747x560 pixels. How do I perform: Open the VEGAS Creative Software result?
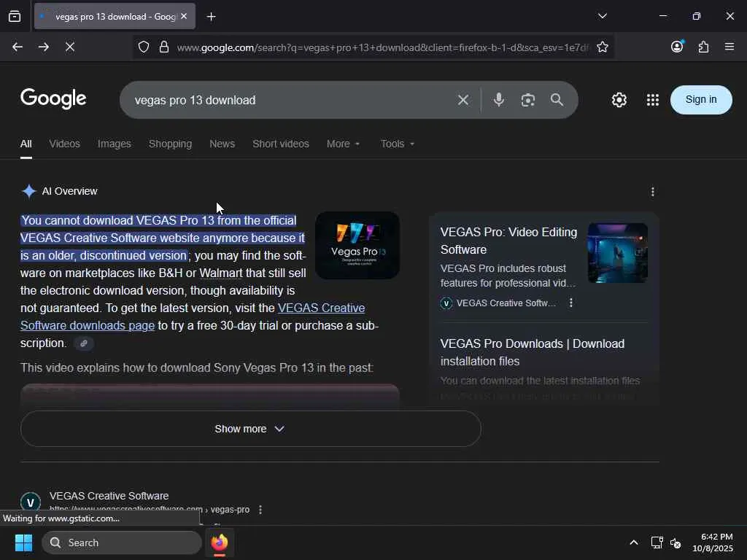(109, 496)
